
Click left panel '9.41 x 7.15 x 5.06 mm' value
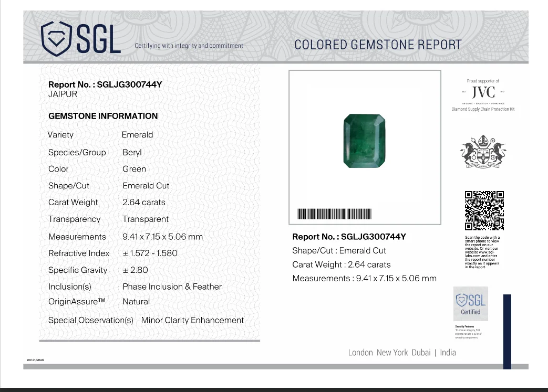pyautogui.click(x=162, y=237)
